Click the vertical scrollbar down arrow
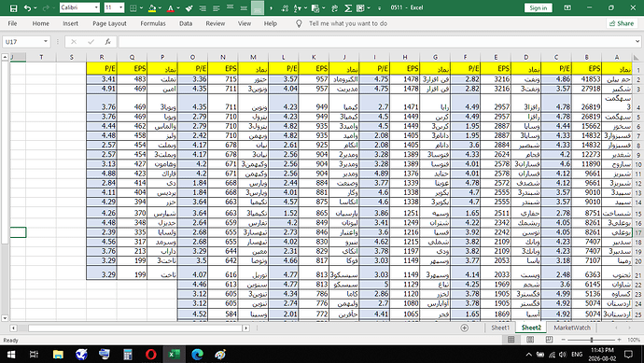 (x=5, y=318)
